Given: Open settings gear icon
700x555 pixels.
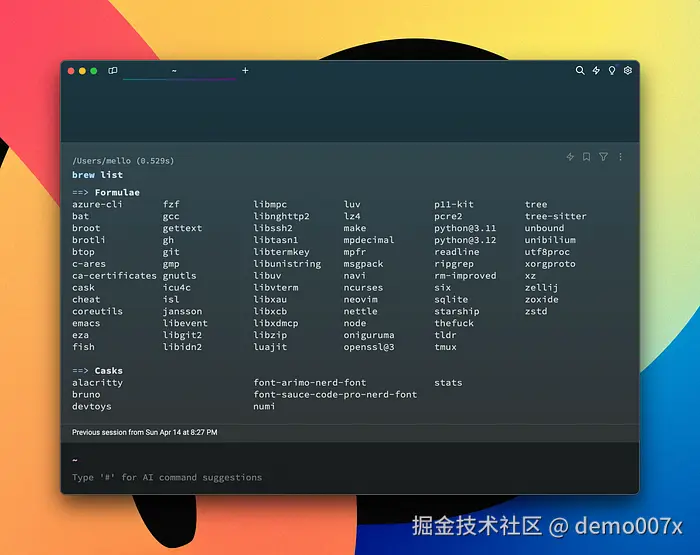Looking at the screenshot, I should 628,71.
